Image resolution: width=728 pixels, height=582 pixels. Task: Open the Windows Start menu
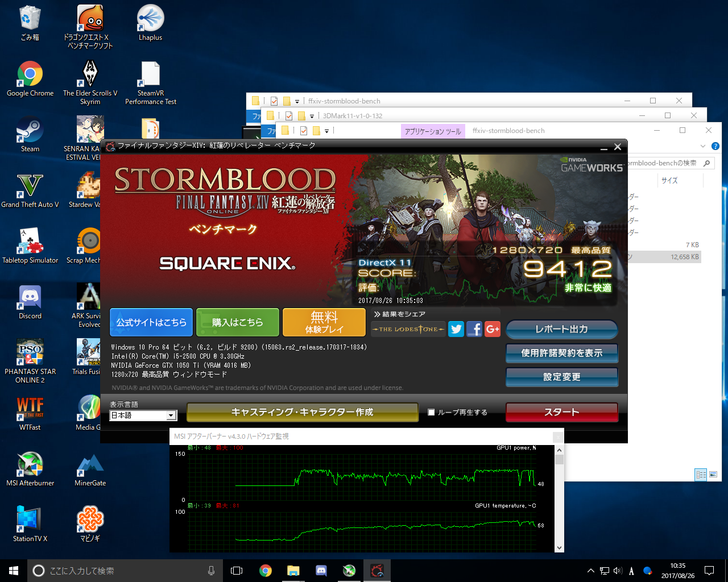click(14, 571)
